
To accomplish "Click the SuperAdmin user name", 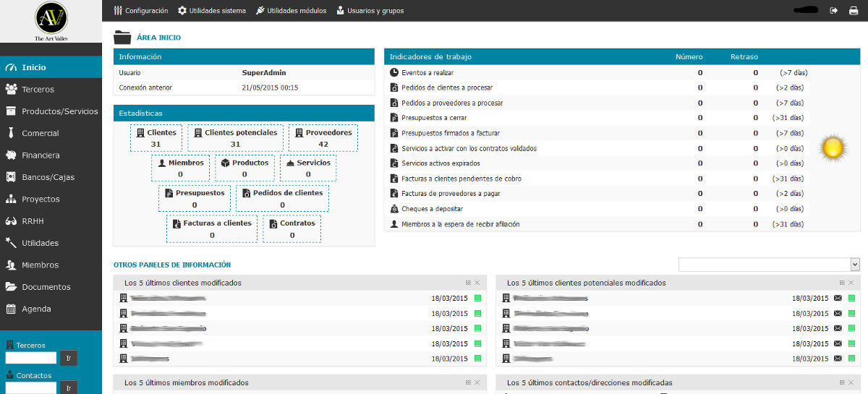I will pos(264,72).
